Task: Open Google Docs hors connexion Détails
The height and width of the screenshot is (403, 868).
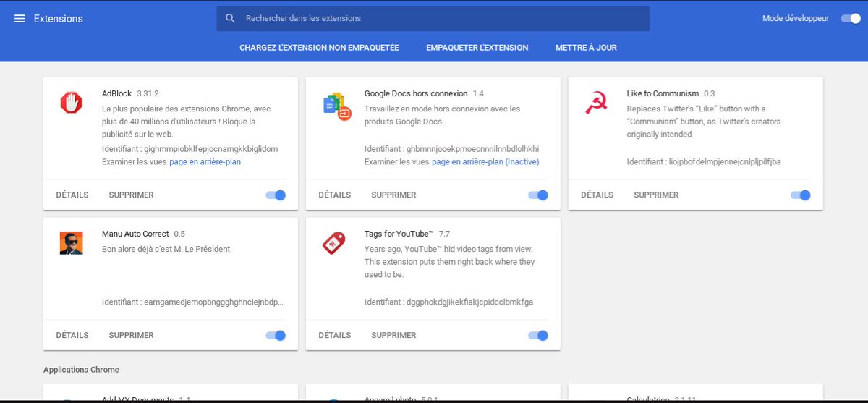Action: click(335, 195)
